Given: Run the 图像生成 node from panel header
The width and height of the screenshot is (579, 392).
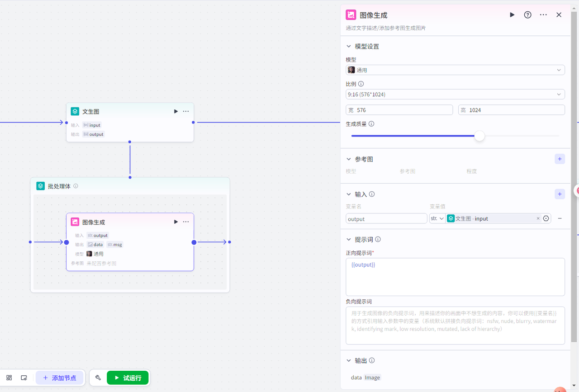Looking at the screenshot, I should pyautogui.click(x=512, y=15).
